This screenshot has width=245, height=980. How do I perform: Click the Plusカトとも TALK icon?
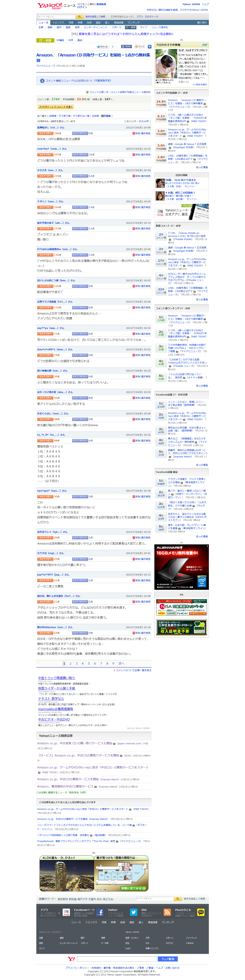[201, 912]
